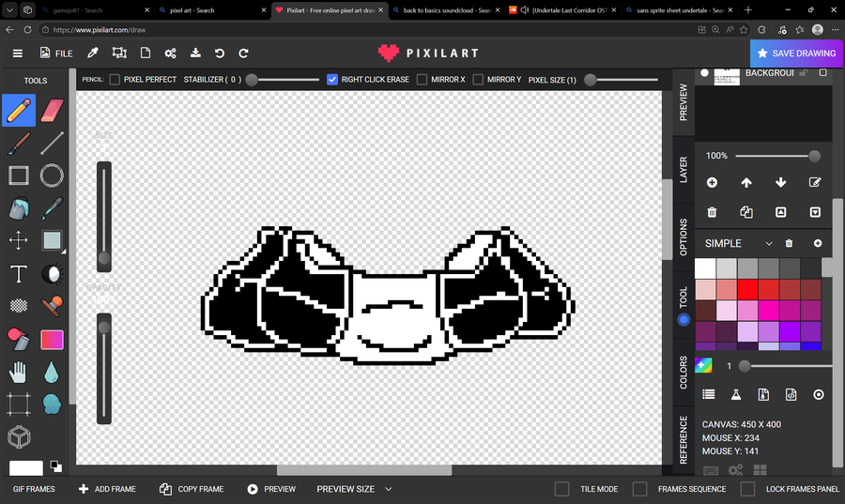Select the Move tool
The height and width of the screenshot is (504, 845).
point(19,240)
